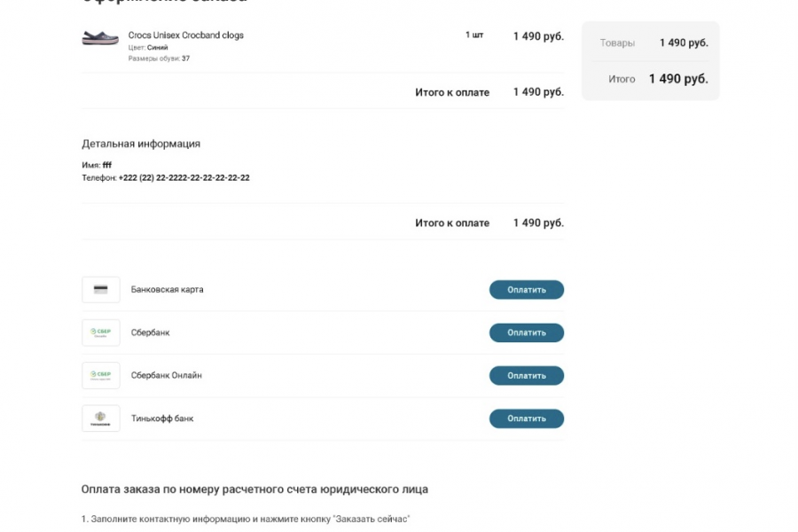798x532 pixels.
Task: Click the product color value Синий
Action: point(157,47)
